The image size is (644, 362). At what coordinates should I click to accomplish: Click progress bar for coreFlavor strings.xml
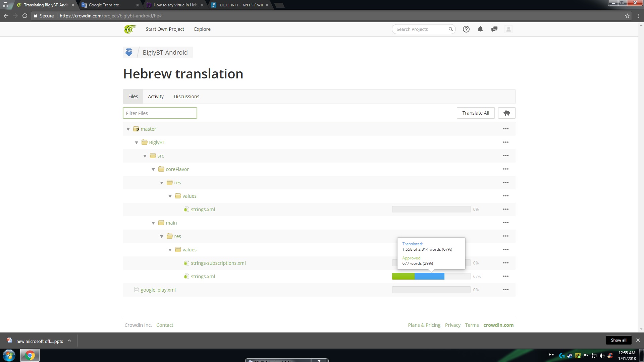(x=431, y=209)
